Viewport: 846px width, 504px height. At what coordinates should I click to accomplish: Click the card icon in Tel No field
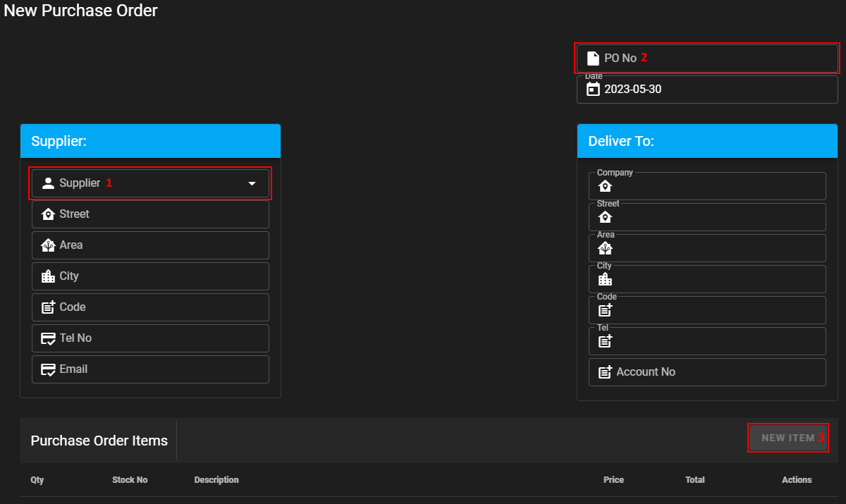pos(48,338)
